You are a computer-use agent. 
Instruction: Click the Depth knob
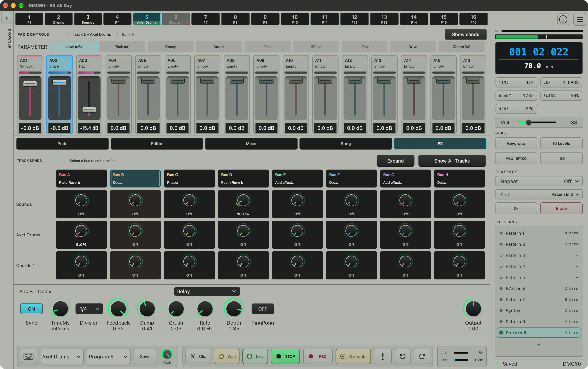tap(234, 309)
